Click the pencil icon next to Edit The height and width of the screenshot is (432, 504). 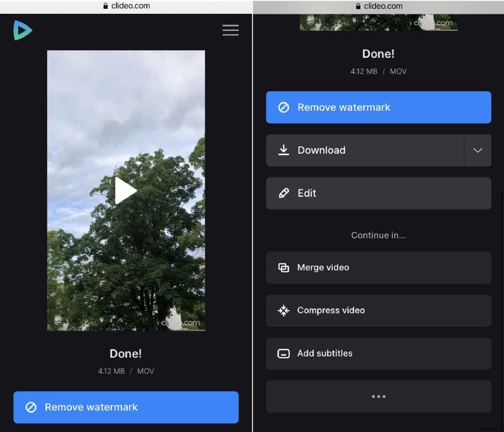pyautogui.click(x=283, y=193)
